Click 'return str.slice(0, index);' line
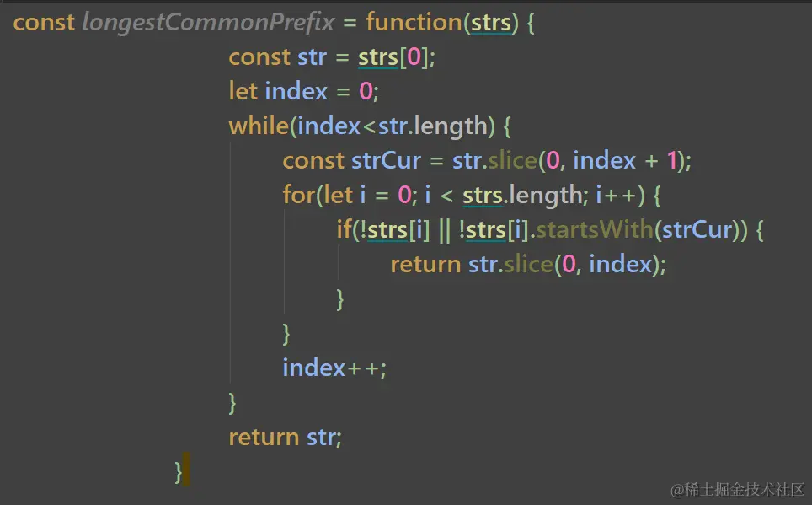812x505 pixels. [528, 265]
